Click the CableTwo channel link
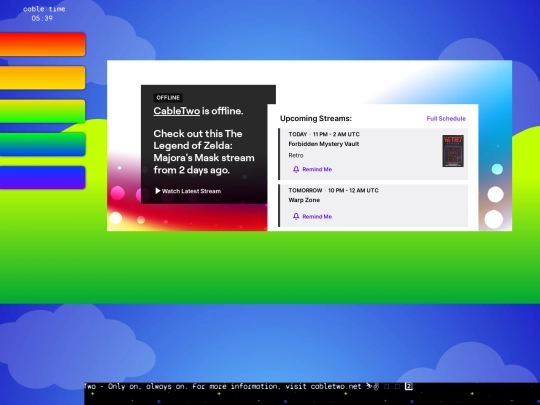 point(177,111)
